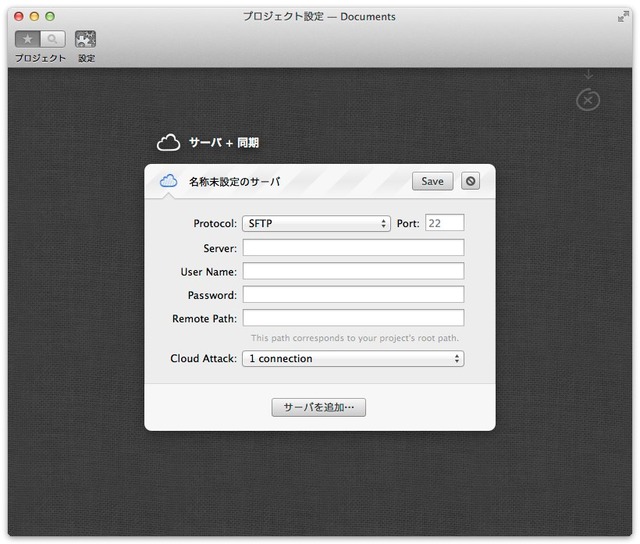The image size is (640, 544).
Task: Click the Cloud Attack label
Action: pyautogui.click(x=203, y=358)
